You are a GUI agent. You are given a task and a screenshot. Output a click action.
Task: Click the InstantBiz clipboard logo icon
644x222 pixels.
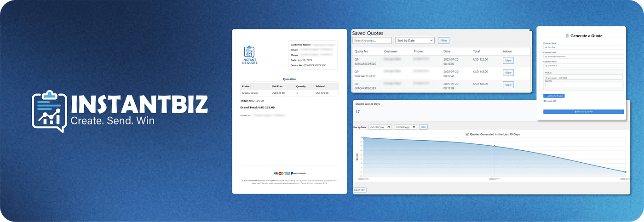pos(49,111)
